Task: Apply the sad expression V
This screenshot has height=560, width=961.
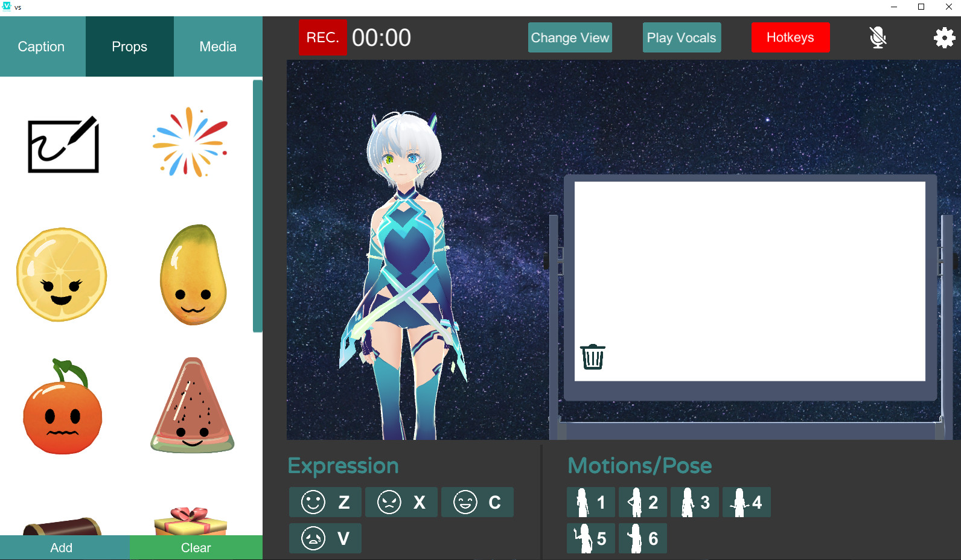Action: tap(325, 538)
